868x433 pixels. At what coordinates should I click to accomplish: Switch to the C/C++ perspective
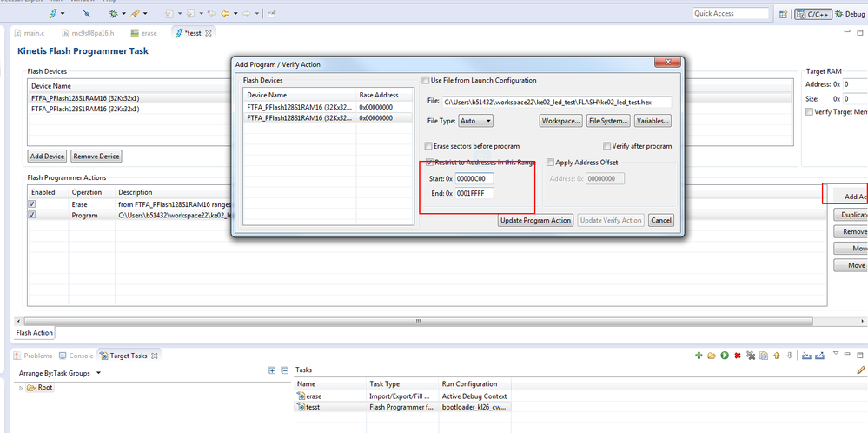click(812, 14)
